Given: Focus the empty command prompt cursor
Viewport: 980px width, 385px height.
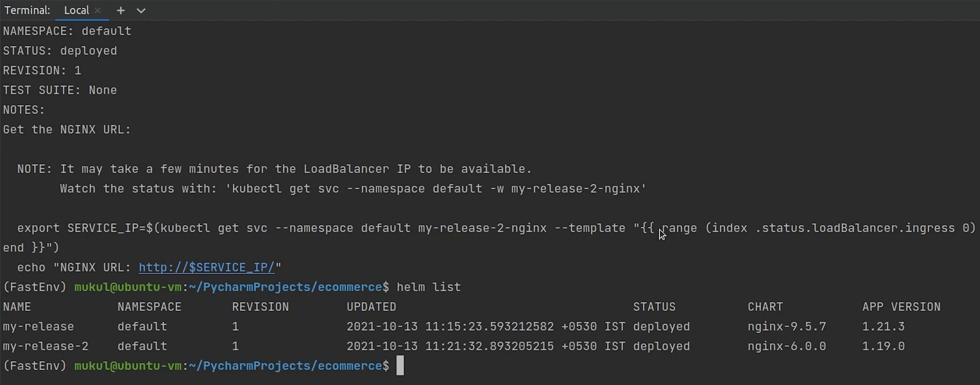Looking at the screenshot, I should tap(400, 366).
